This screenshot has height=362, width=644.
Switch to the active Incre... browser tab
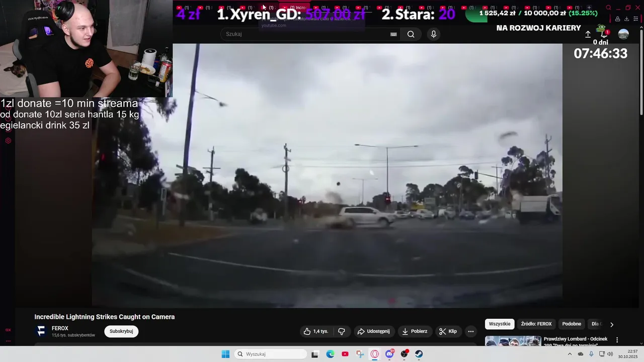[295, 8]
